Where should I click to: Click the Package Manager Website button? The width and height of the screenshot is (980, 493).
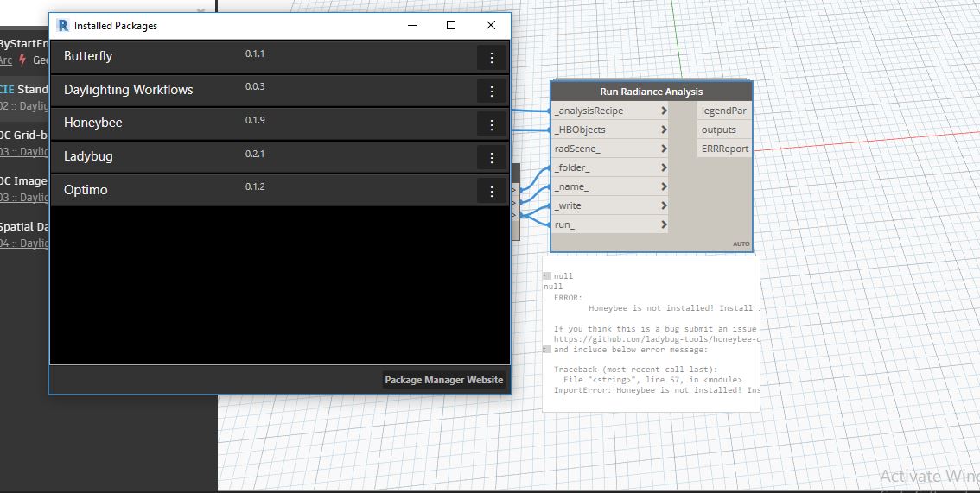443,379
